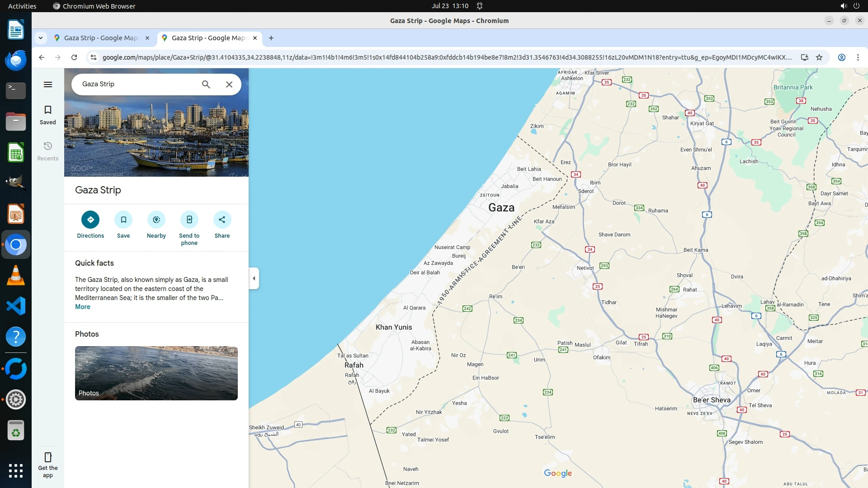Click the search magnifier icon
Screen dimensions: 868x488
(206, 84)
